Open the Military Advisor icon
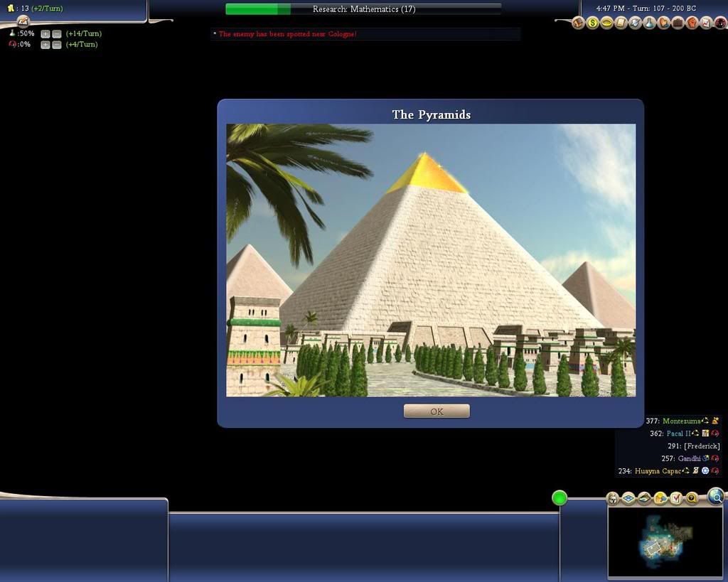 pos(636,23)
